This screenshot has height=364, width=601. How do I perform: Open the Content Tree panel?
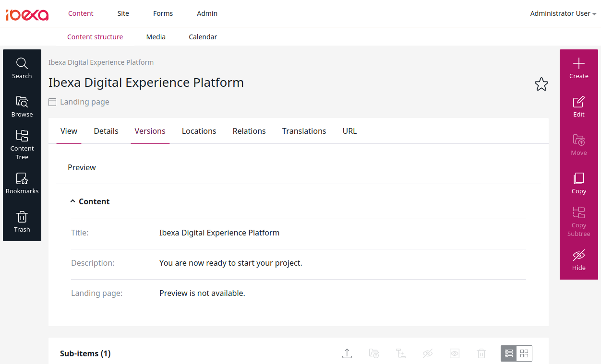pyautogui.click(x=22, y=143)
